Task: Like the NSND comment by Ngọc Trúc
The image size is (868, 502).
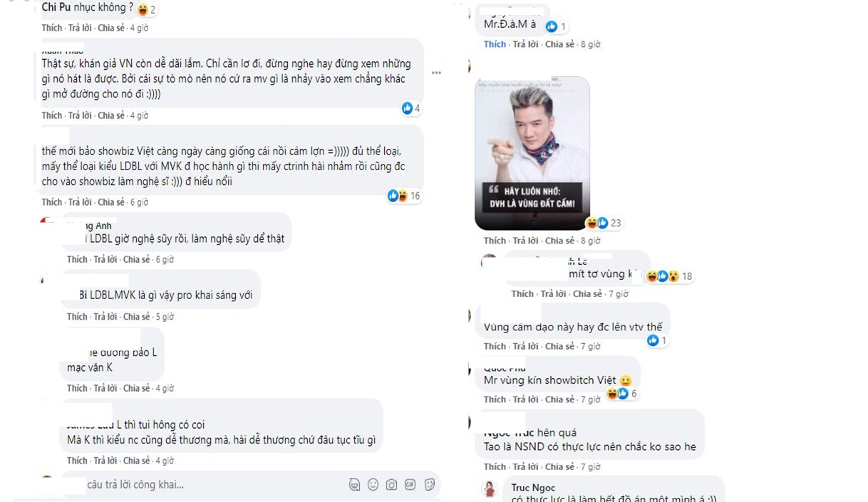Action: coord(495,466)
